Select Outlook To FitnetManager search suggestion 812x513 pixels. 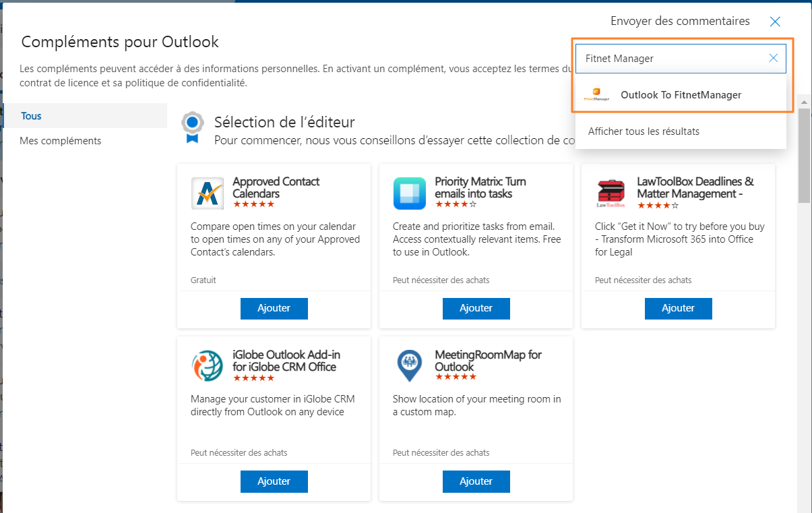coord(681,95)
